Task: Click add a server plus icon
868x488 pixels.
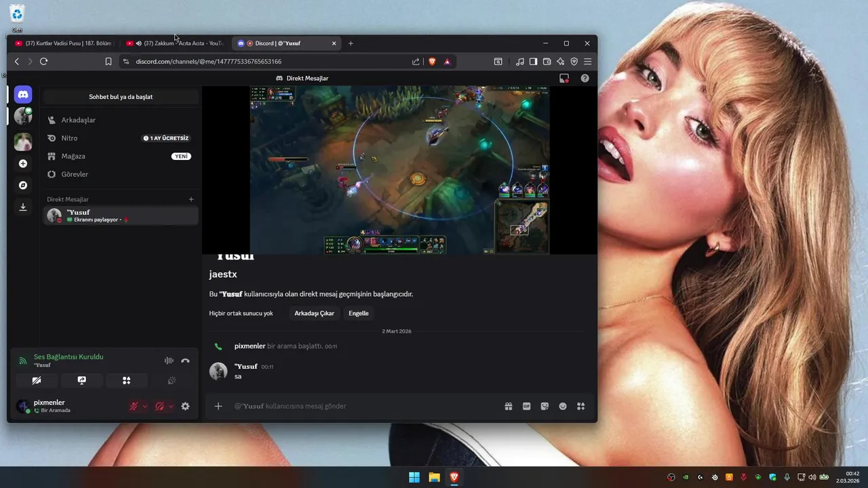Action: (x=23, y=163)
